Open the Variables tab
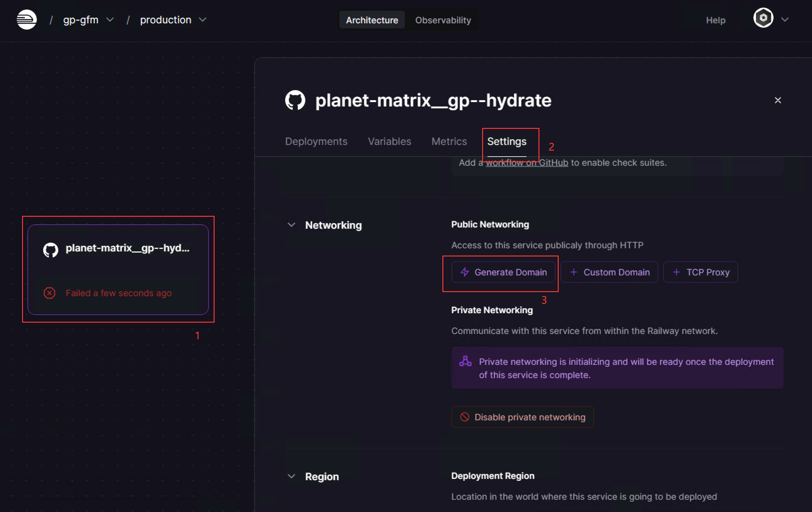 (389, 141)
